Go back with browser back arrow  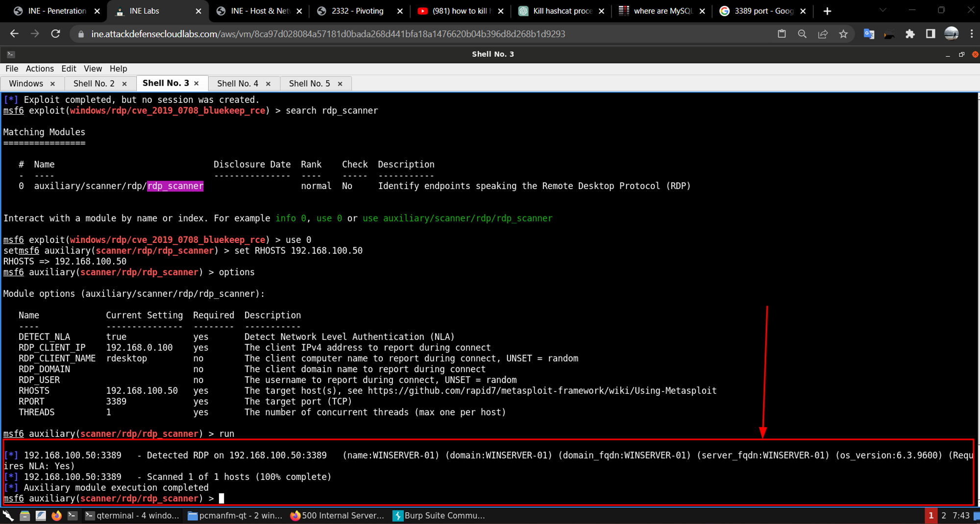pos(14,34)
